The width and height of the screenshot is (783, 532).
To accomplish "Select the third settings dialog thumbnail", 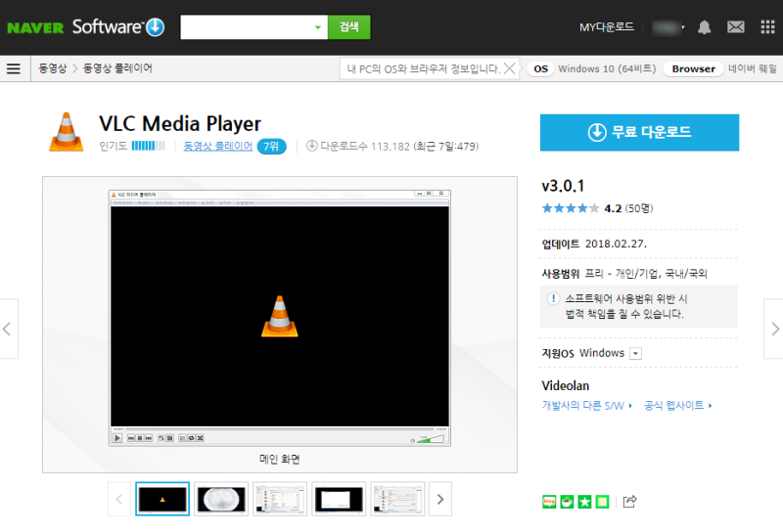I will coord(280,499).
